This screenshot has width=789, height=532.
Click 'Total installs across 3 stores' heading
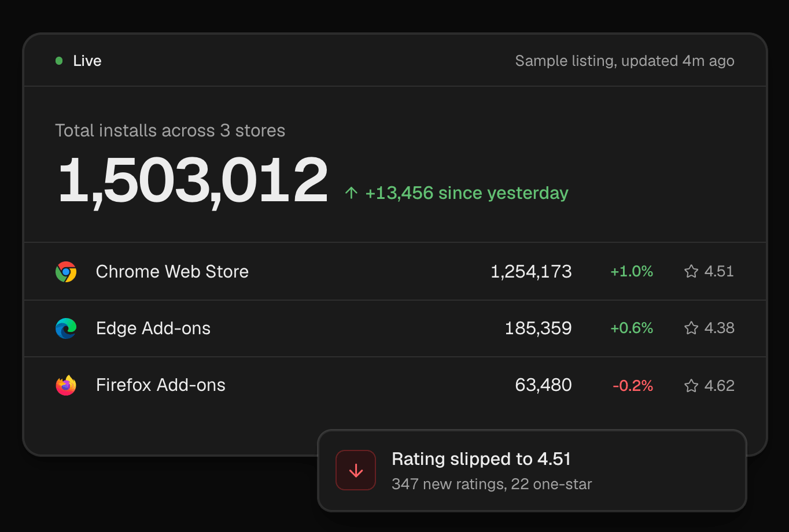(170, 131)
